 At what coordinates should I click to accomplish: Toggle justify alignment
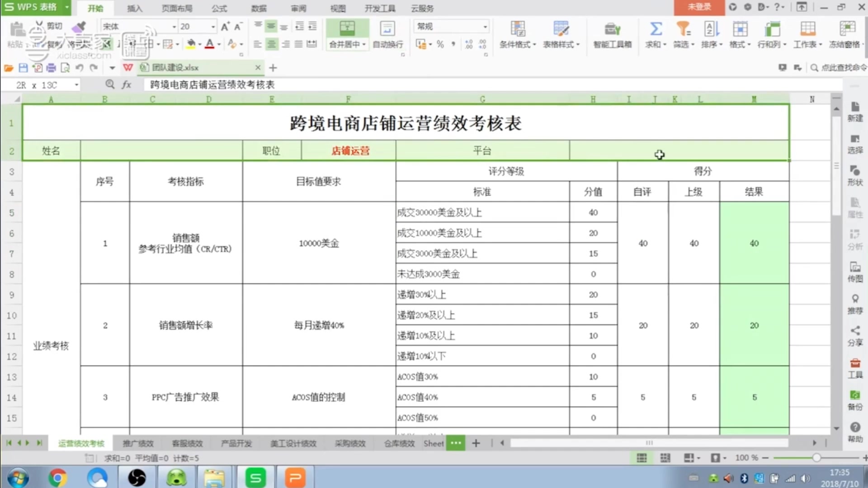point(299,44)
